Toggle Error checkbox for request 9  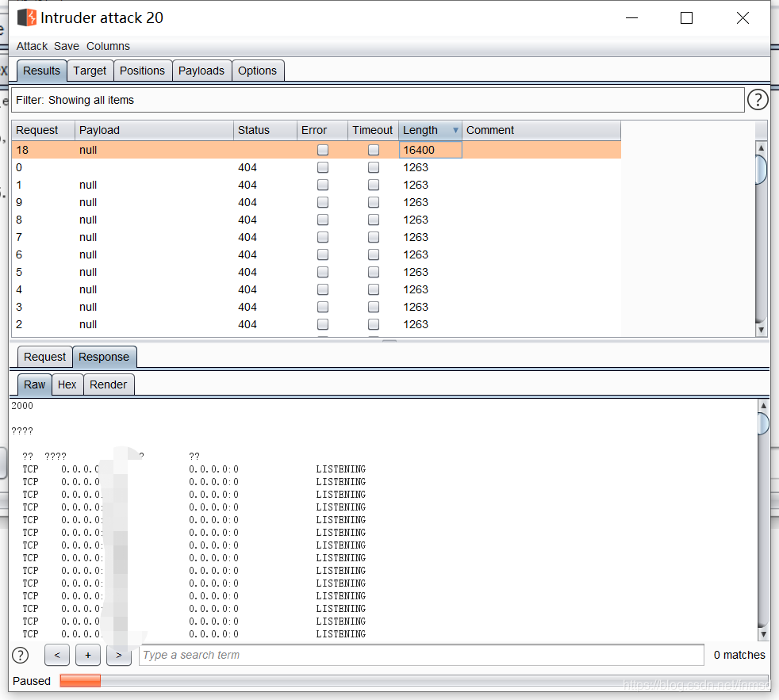[323, 202]
